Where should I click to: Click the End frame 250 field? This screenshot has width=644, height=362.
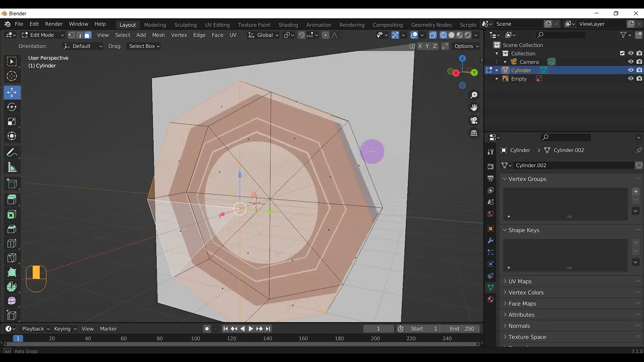tap(462, 329)
